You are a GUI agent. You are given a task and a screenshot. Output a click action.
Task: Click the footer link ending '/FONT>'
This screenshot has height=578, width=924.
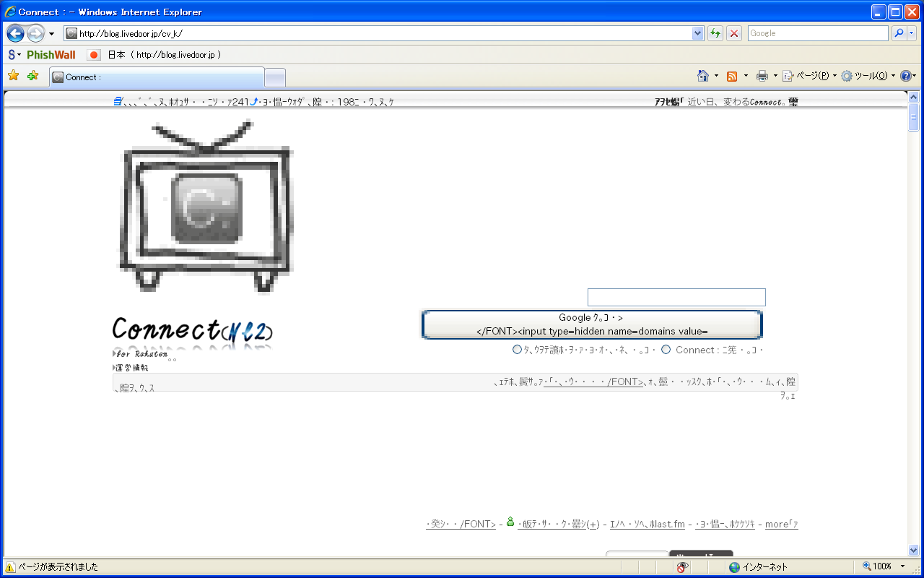461,525
